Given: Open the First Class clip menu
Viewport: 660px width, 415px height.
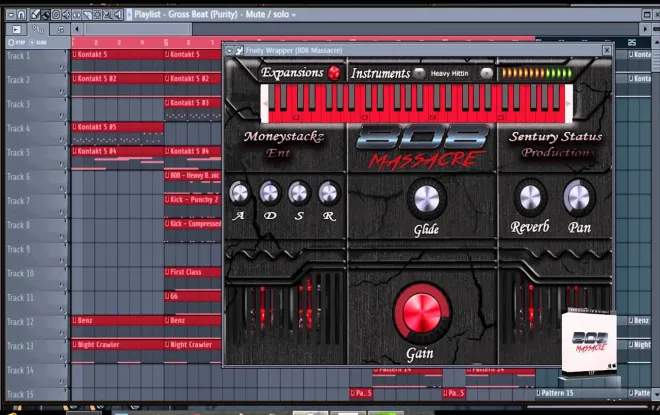Looking at the screenshot, I should click(x=168, y=272).
